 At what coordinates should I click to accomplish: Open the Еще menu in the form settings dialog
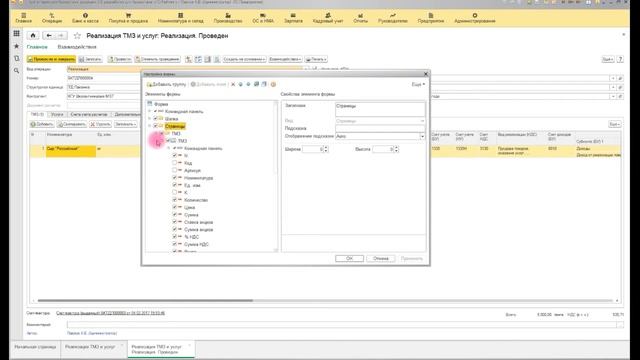tap(418, 84)
